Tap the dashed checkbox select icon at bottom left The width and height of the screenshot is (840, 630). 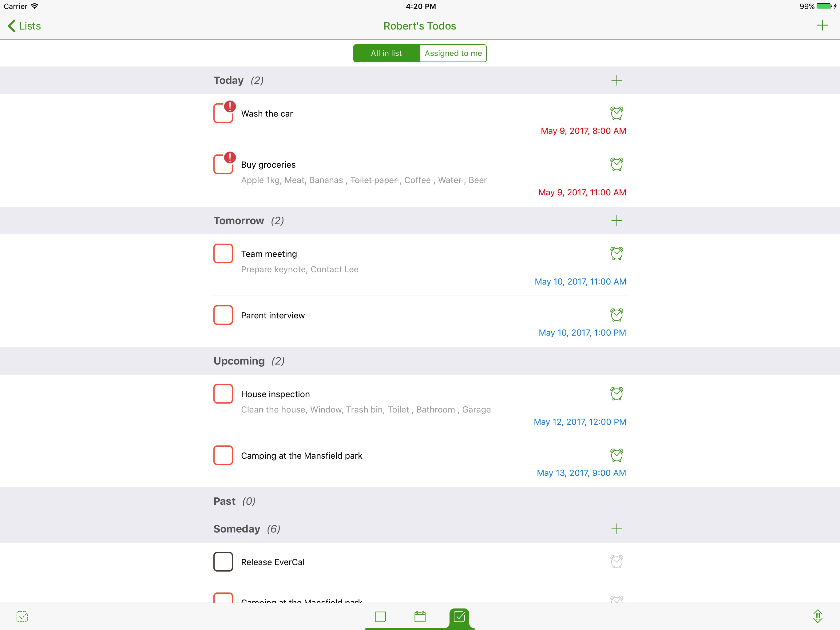pyautogui.click(x=22, y=616)
